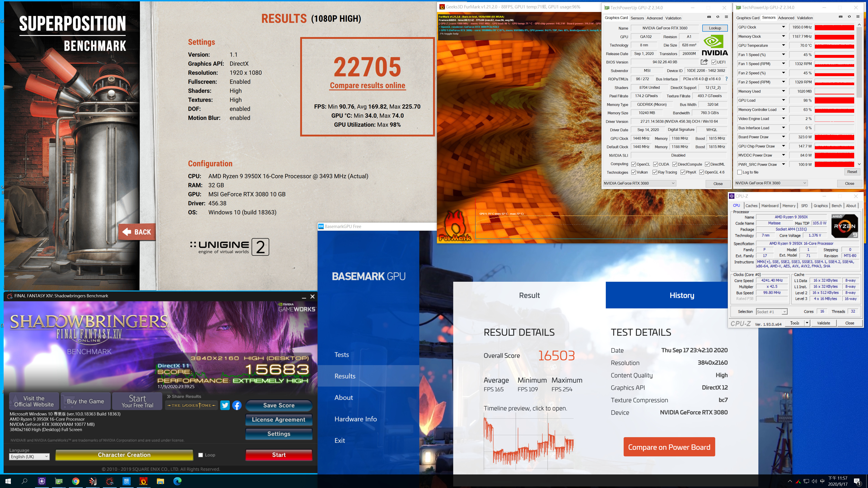Open CPU-Z from the taskbar

coord(42,481)
